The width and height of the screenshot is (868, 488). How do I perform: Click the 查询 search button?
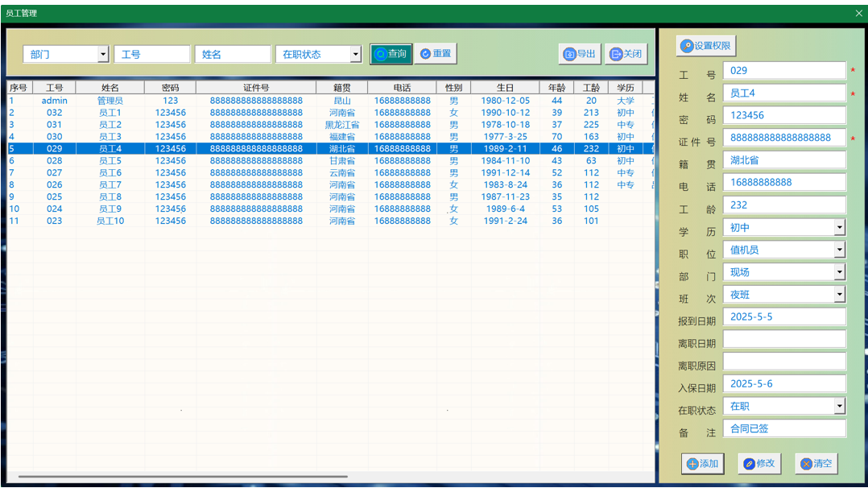[x=391, y=54]
